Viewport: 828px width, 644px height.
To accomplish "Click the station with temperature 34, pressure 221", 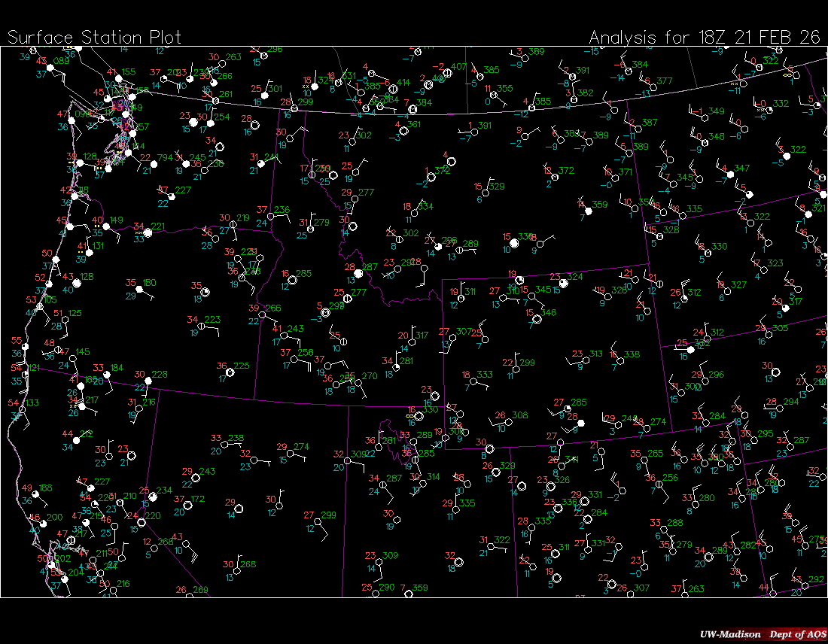I will 148,232.
